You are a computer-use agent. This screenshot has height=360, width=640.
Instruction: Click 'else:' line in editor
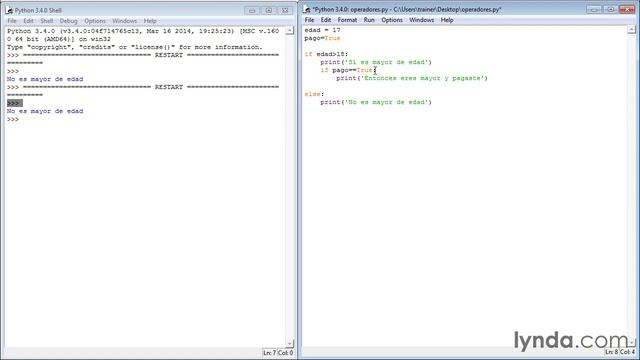coord(314,94)
